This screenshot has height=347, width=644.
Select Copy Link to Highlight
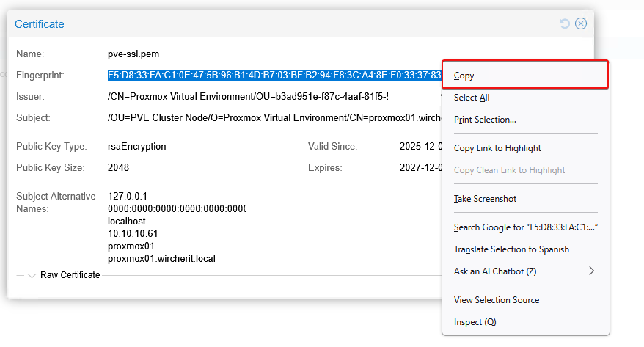[497, 148]
